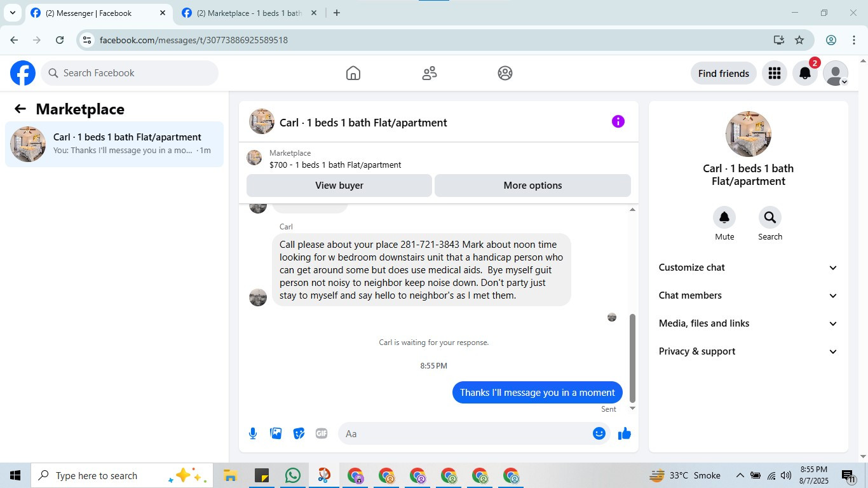Open the emoji picker smiley icon
Screen dimensions: 868x488
click(599, 433)
